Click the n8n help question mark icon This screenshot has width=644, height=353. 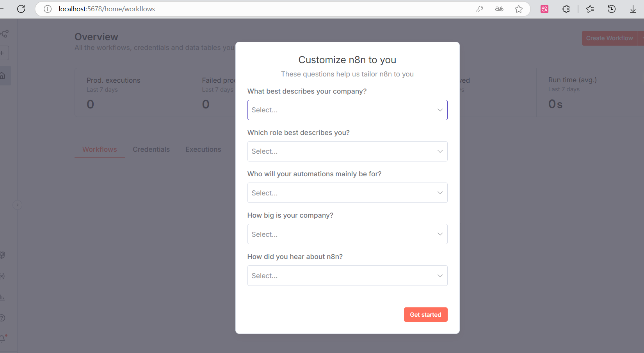(2, 318)
